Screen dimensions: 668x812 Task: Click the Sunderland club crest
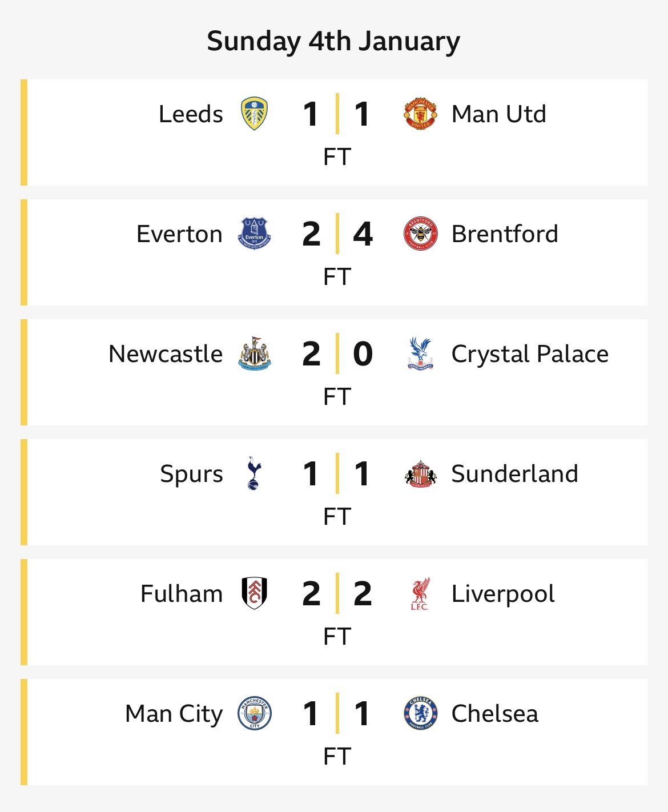pos(420,473)
